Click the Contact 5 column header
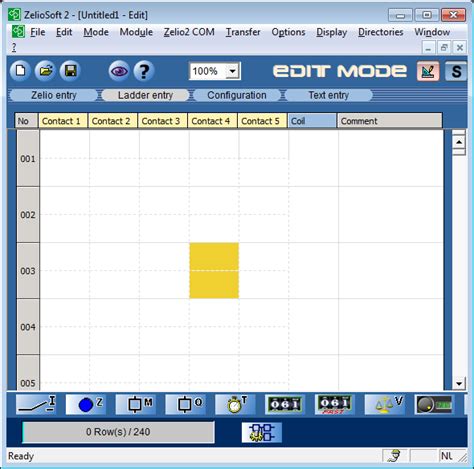The width and height of the screenshot is (474, 469). click(262, 121)
